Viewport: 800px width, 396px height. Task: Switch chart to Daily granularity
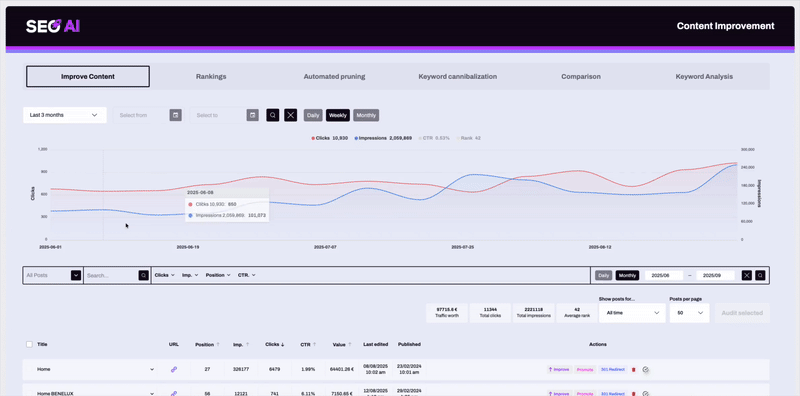tap(313, 115)
